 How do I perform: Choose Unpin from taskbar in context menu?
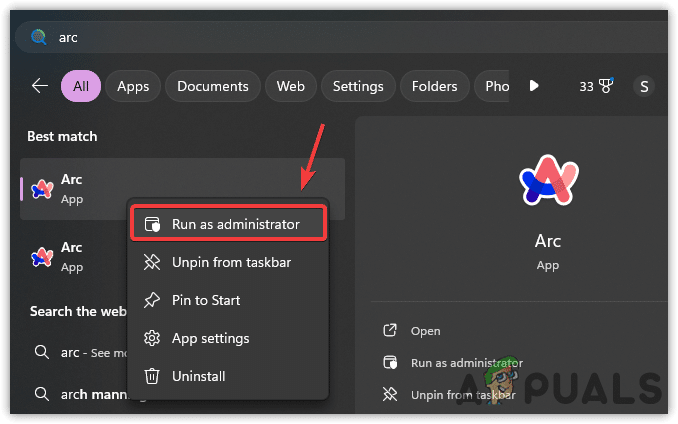point(229,262)
